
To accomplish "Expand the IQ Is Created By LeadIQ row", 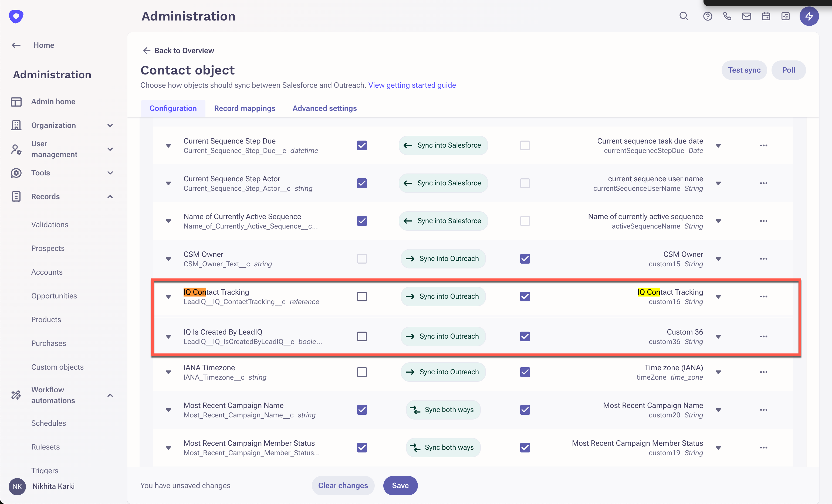I will pos(168,336).
